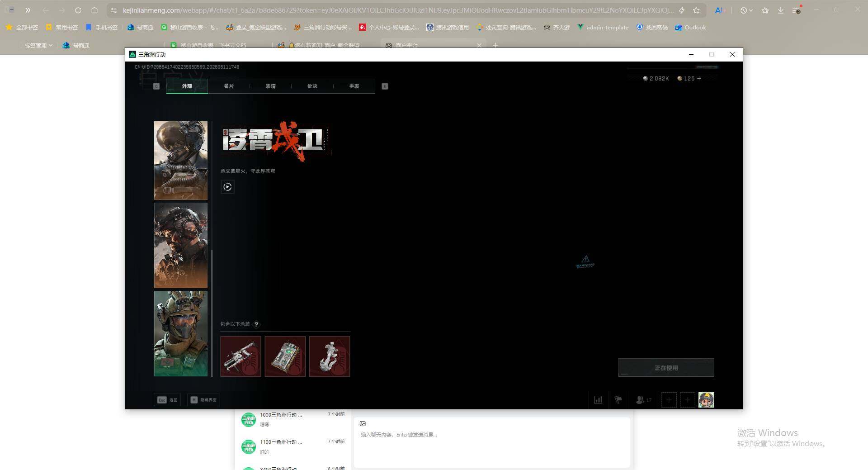Switch to the 号商通 browser tab
Viewport: 868px width, 470px height.
(x=76, y=45)
